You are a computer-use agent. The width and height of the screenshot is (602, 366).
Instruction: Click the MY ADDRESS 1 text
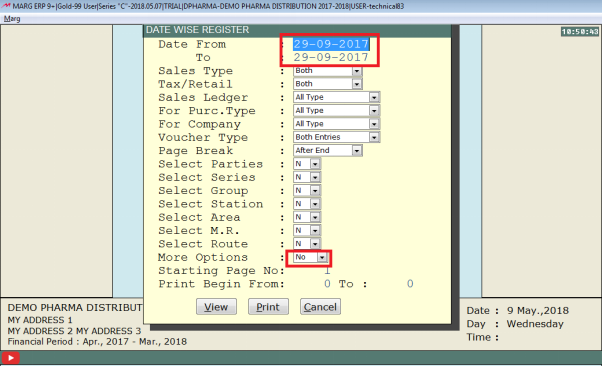click(x=40, y=320)
